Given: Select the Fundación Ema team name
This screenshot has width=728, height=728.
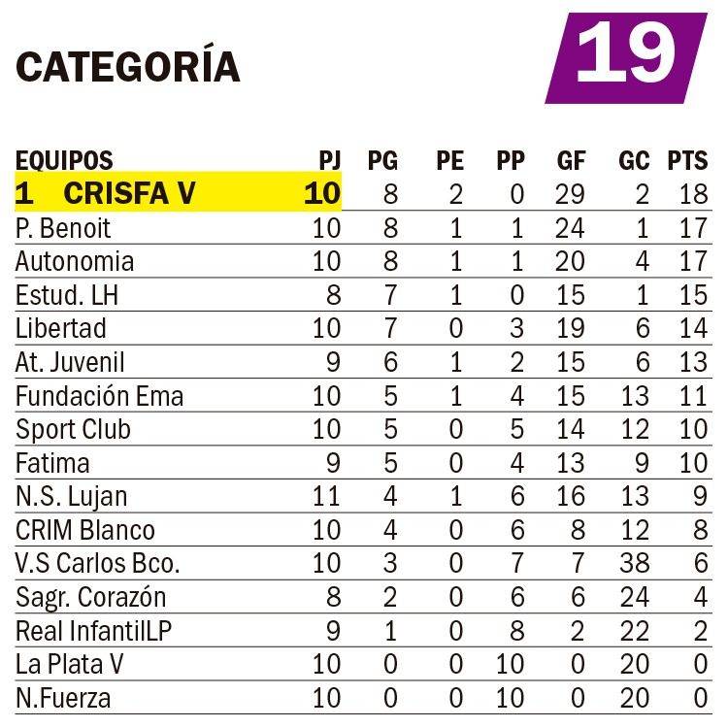Looking at the screenshot, I should point(99,396).
